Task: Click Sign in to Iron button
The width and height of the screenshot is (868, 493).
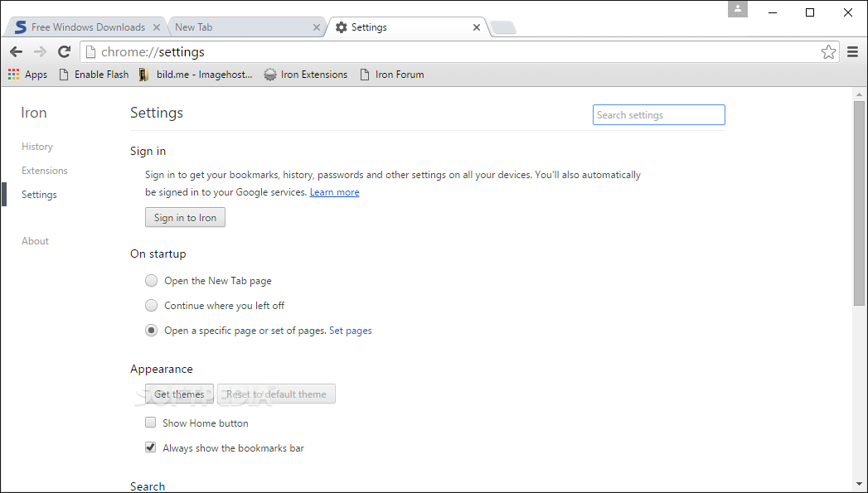Action: (185, 217)
